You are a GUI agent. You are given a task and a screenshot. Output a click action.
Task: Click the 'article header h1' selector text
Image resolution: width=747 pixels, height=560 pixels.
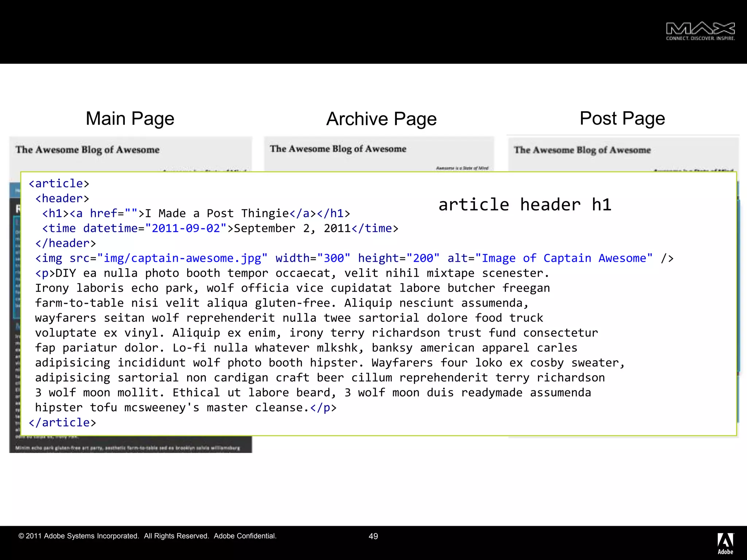click(525, 205)
